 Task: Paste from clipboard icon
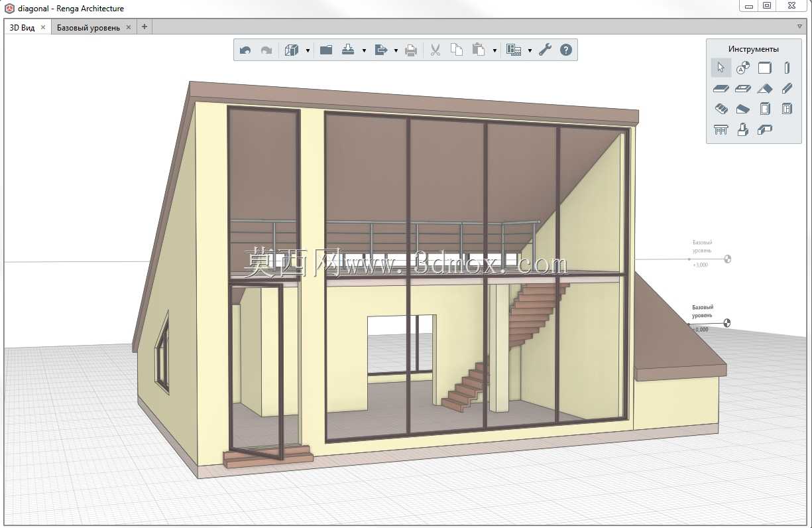(479, 50)
